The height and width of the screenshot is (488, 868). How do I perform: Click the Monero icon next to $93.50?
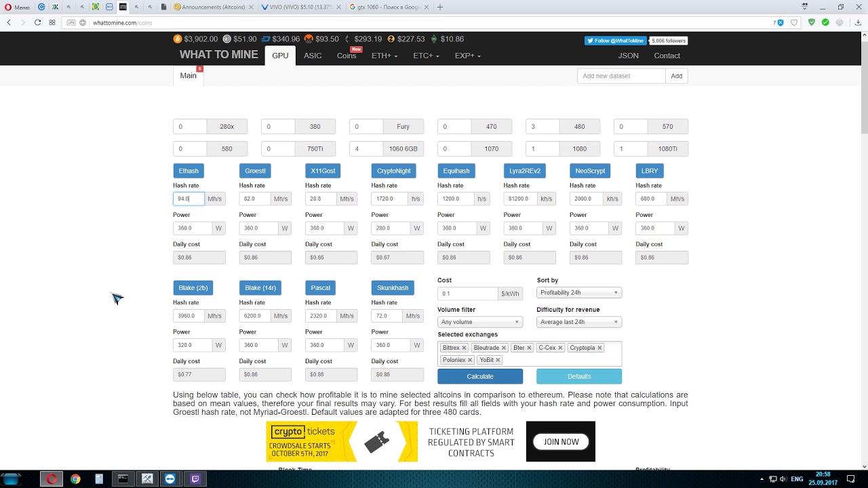click(309, 39)
